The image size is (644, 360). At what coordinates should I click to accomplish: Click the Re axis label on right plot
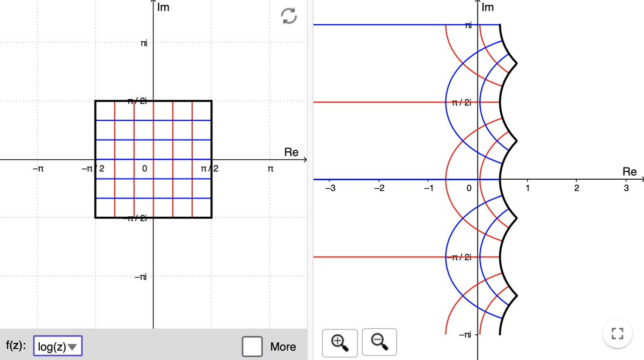point(630,172)
